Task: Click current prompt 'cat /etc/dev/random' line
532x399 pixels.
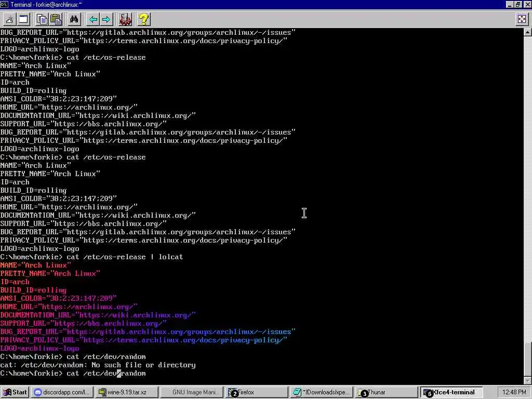Action: pos(73,373)
